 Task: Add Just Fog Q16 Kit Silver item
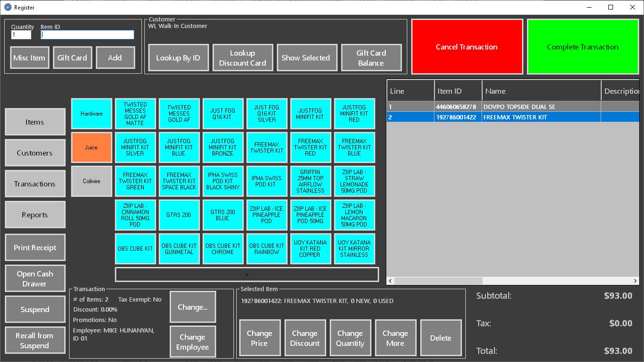[x=267, y=114]
